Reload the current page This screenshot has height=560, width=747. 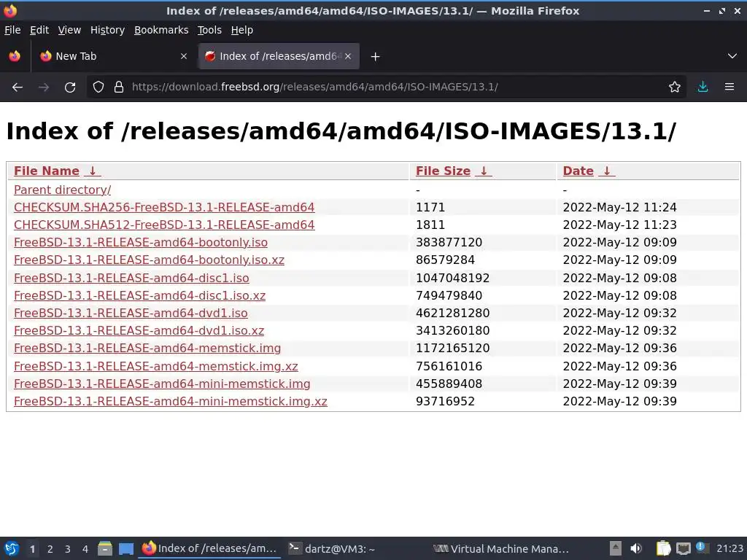(70, 87)
